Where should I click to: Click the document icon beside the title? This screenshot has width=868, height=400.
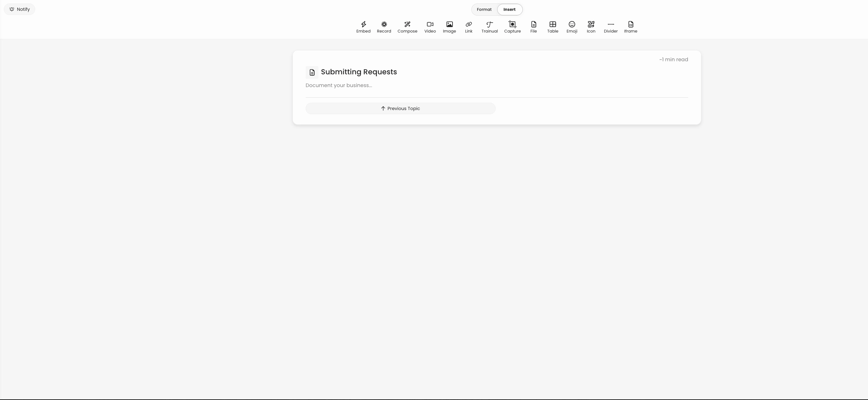click(312, 72)
